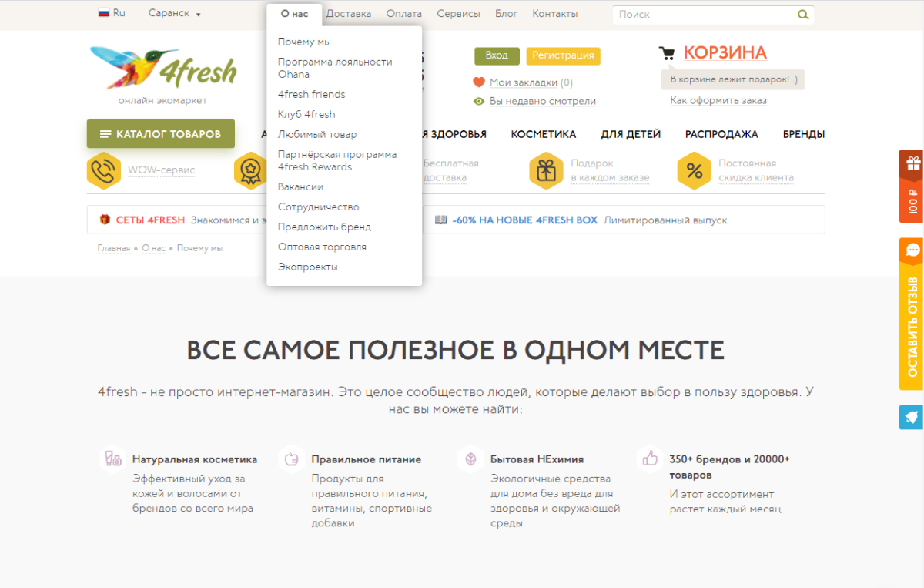Image resolution: width=924 pixels, height=588 pixels.
Task: Open Контакты in top navigation
Action: tap(555, 14)
